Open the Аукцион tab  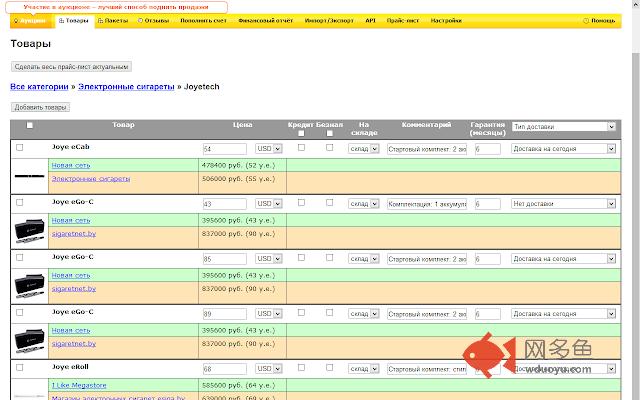click(31, 20)
